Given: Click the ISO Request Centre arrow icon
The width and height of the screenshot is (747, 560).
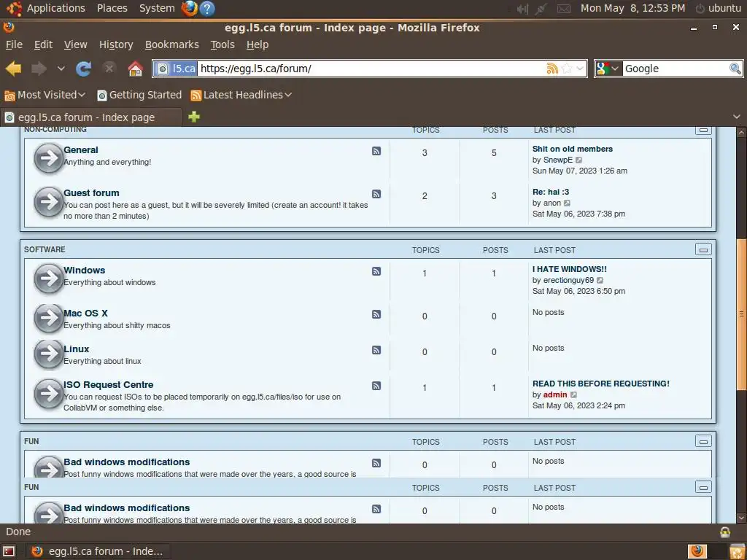Looking at the screenshot, I should pyautogui.click(x=49, y=393).
